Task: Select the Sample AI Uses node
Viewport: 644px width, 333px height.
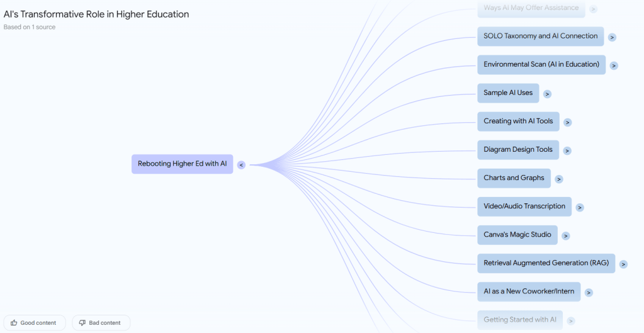Action: (508, 93)
